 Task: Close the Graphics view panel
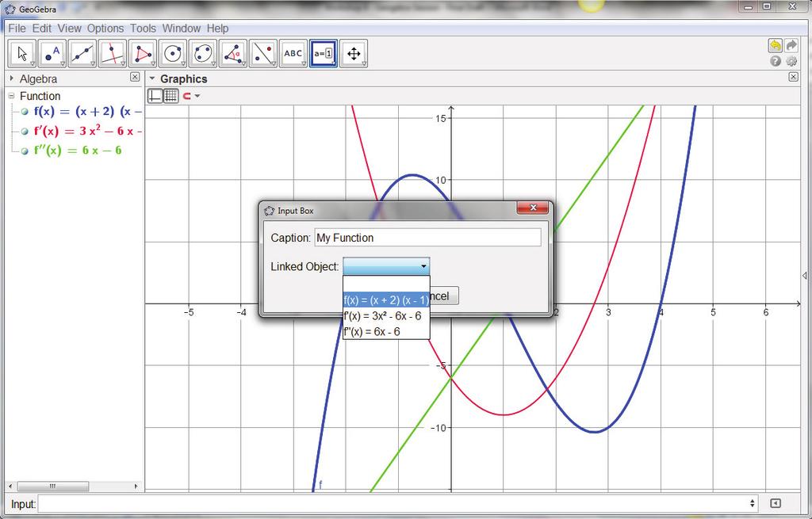point(793,77)
